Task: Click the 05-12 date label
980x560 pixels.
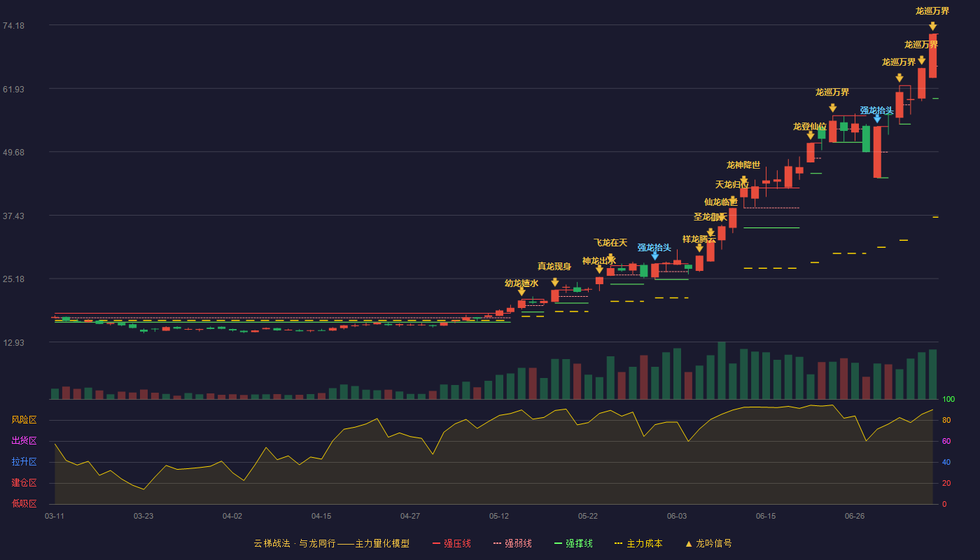Action: 499,516
